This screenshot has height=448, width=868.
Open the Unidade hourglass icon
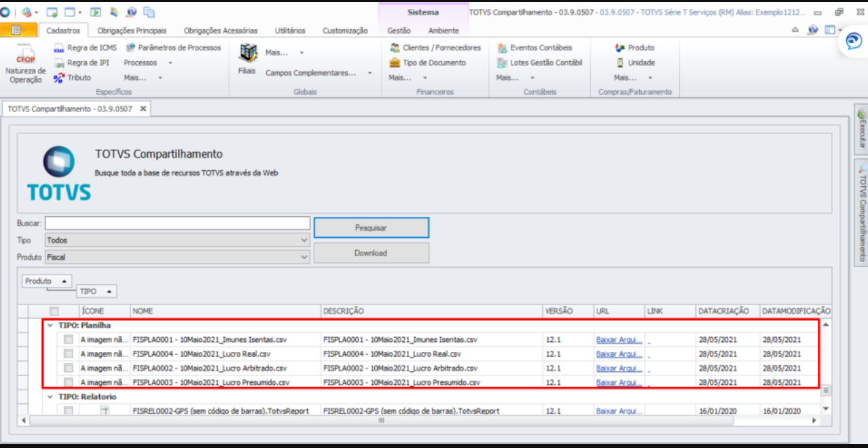(x=619, y=63)
